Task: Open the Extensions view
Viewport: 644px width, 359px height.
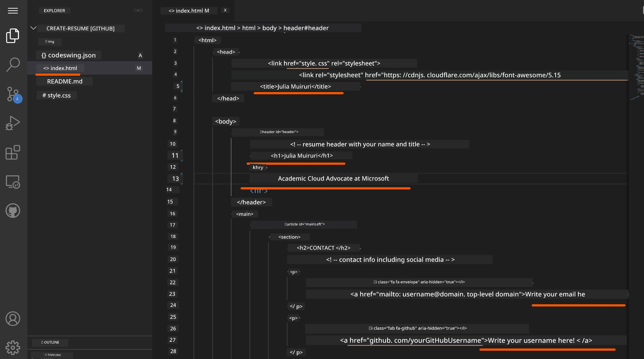Action: point(13,152)
